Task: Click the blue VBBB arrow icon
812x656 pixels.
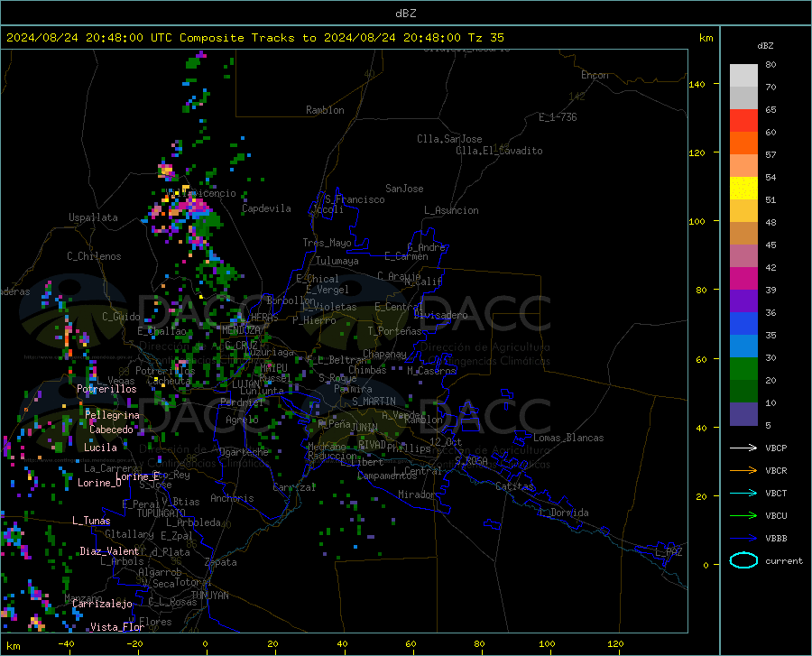Action: (x=743, y=538)
